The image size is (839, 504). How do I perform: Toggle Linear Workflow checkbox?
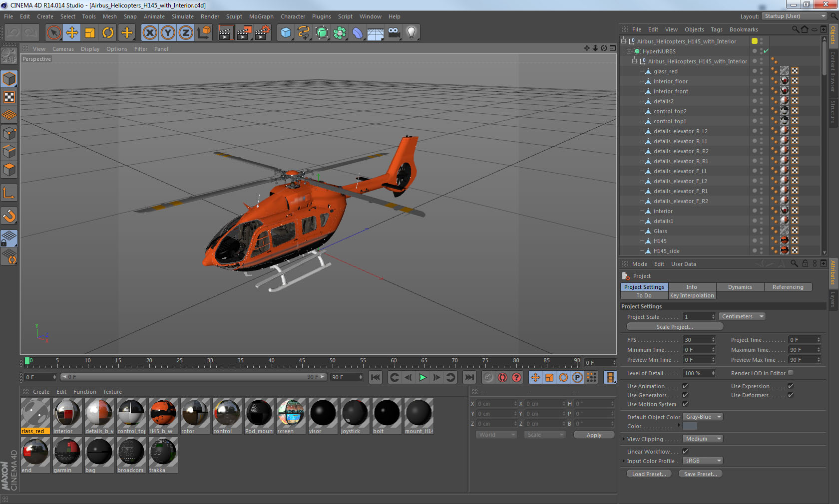[x=685, y=451]
